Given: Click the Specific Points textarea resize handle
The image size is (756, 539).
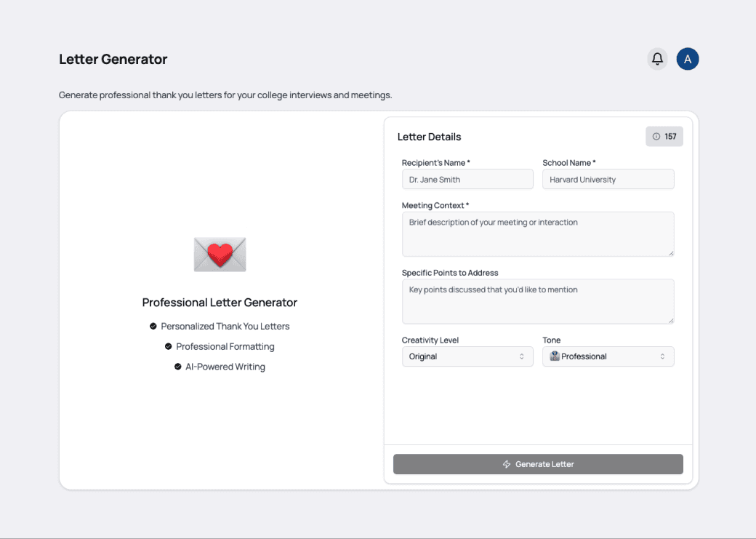Looking at the screenshot, I should coord(671,320).
